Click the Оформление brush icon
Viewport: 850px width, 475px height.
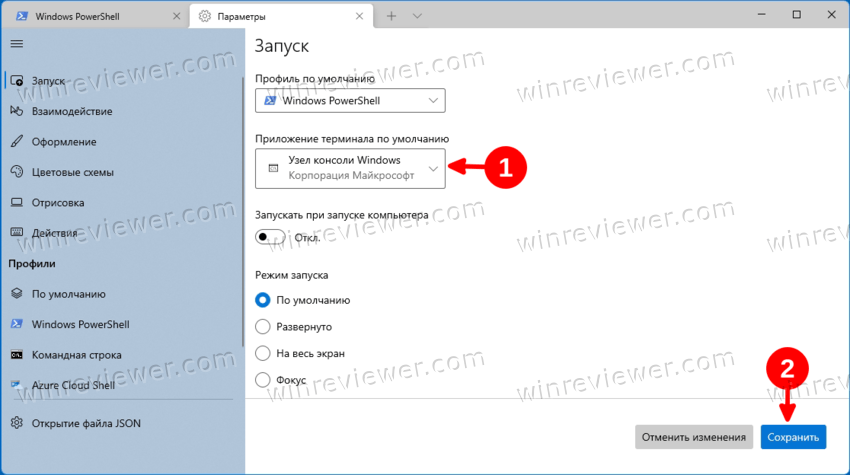(17, 142)
